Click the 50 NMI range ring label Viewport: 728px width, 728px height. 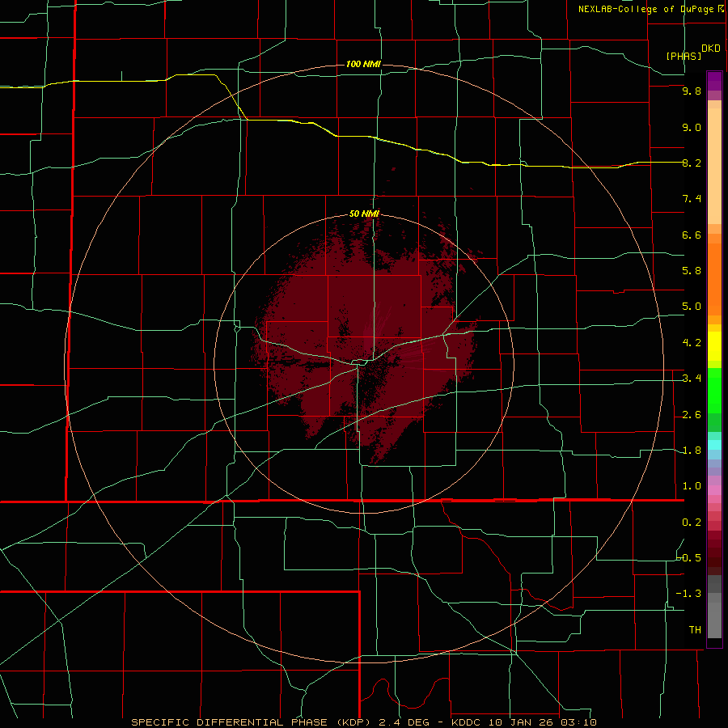point(364,214)
